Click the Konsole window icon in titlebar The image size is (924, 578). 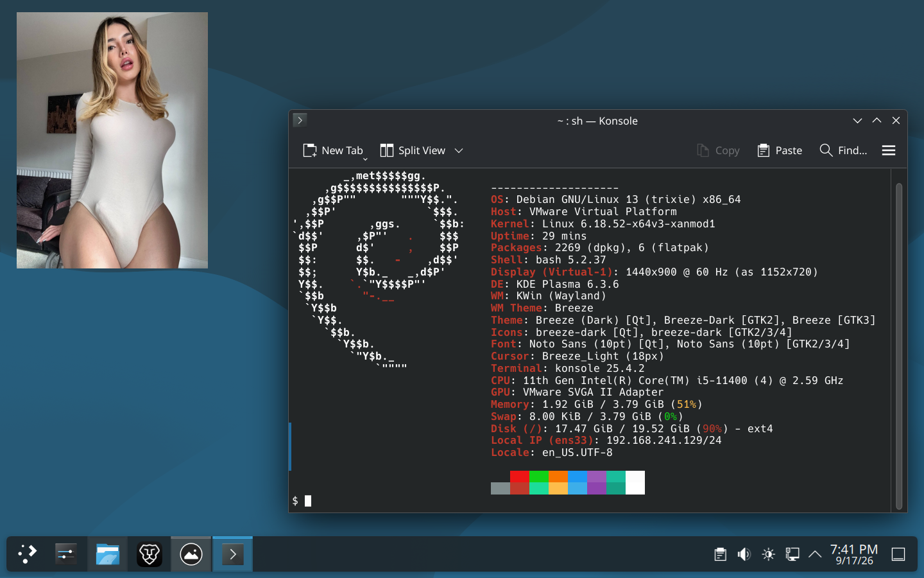tap(300, 120)
